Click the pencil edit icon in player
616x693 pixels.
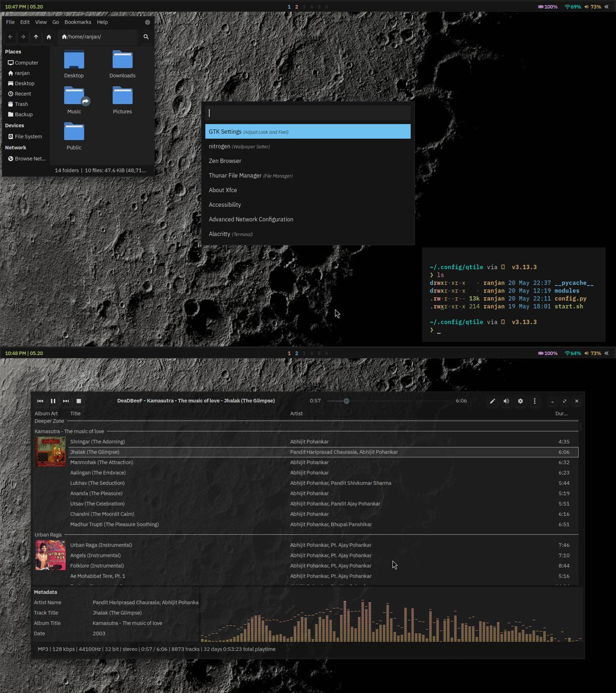(x=492, y=401)
